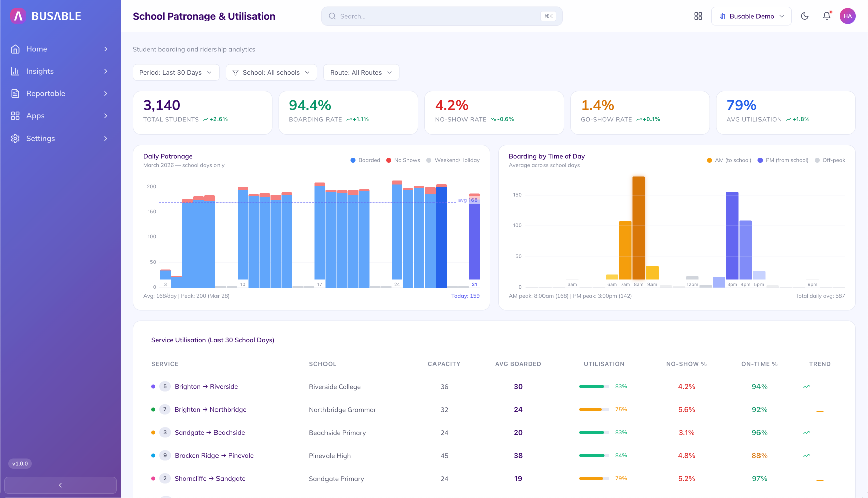Click the tall 8am bar in Boarding chart
The width and height of the screenshot is (868, 498).
(639, 228)
